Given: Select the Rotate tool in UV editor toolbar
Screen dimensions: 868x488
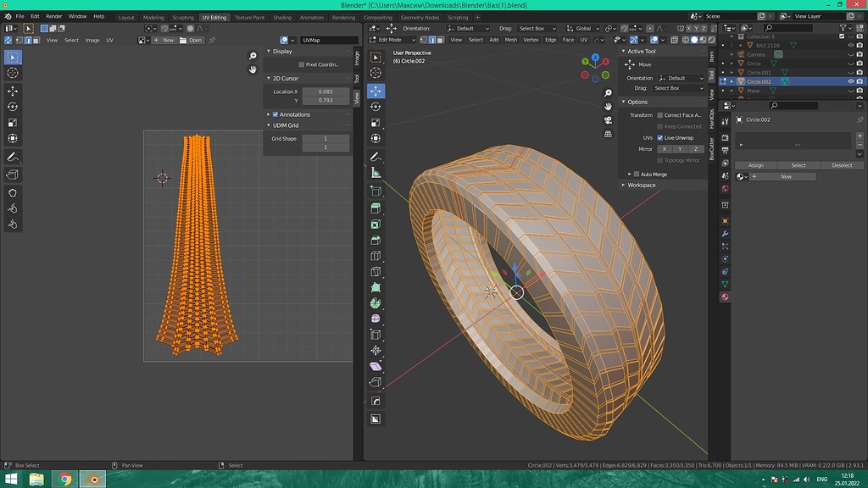Looking at the screenshot, I should coord(13,107).
